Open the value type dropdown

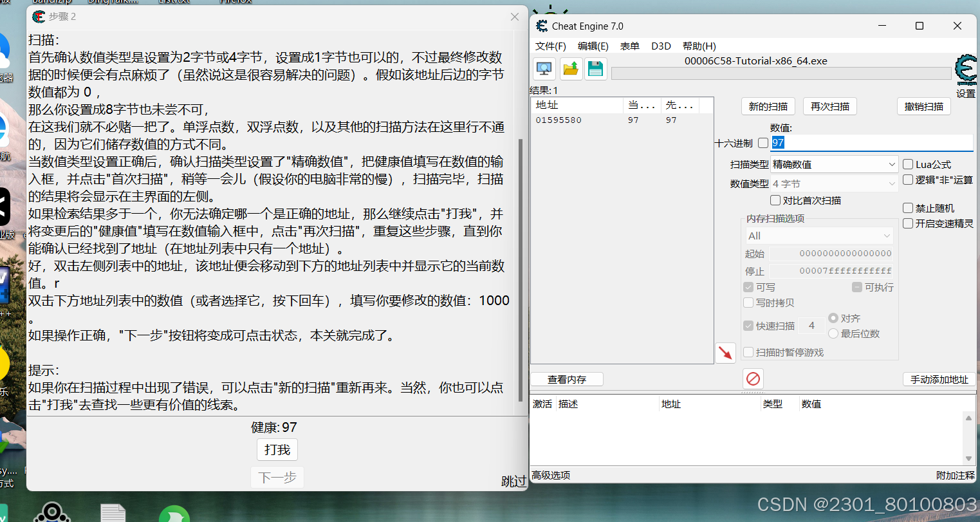click(834, 183)
